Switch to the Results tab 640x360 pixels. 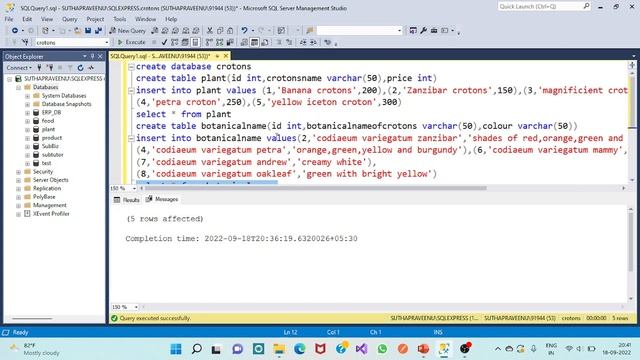click(127, 200)
